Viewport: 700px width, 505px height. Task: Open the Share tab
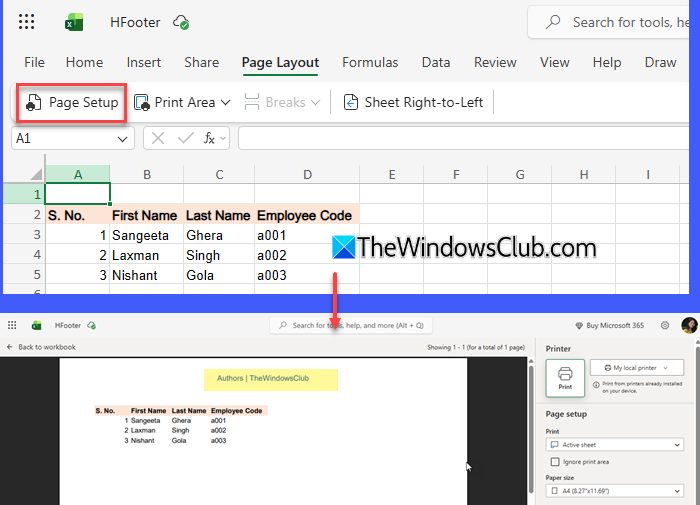(x=202, y=62)
